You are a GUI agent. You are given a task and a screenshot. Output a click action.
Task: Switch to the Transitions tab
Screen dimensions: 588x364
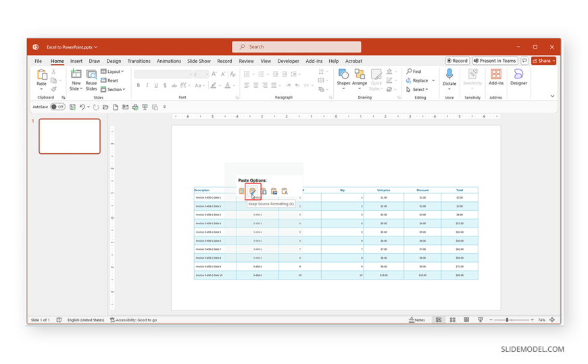click(x=139, y=61)
